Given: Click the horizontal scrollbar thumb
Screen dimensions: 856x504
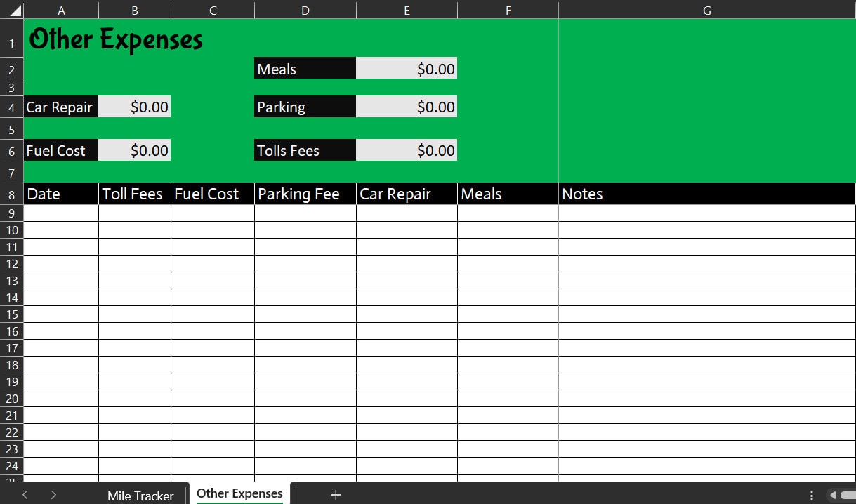Looking at the screenshot, I should tap(848, 495).
